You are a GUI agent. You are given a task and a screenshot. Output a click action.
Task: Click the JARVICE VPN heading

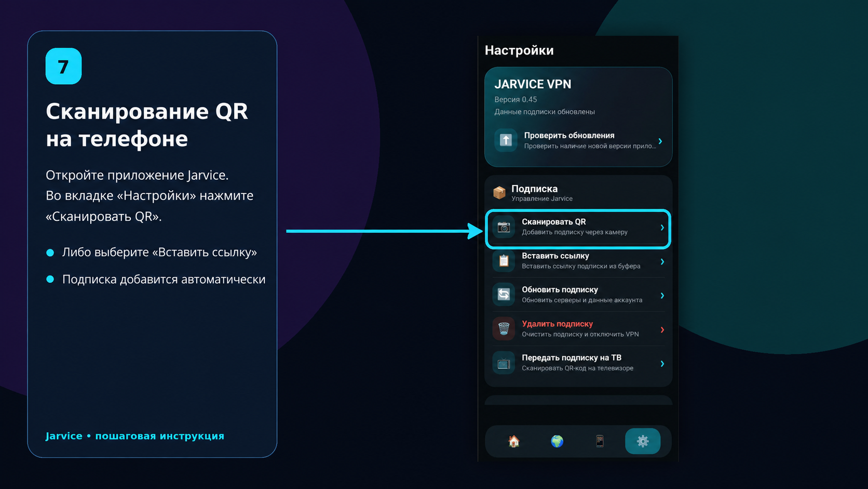533,84
